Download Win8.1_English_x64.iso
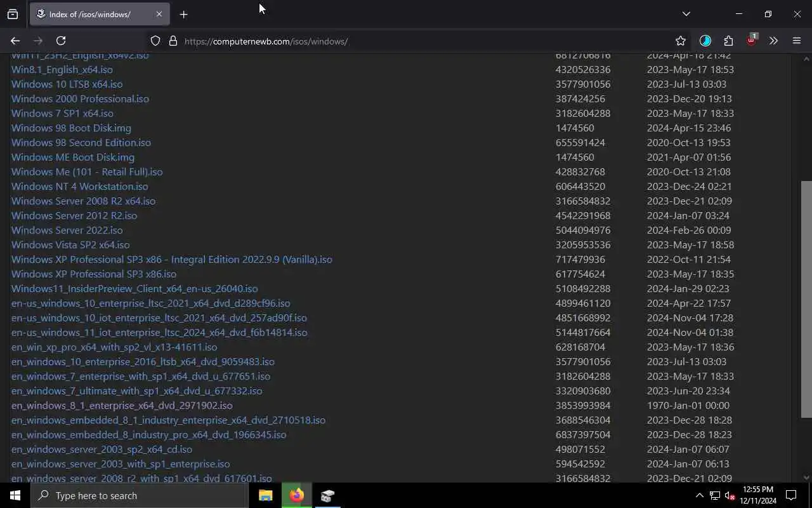Viewport: 812px width, 508px height. pyautogui.click(x=62, y=69)
